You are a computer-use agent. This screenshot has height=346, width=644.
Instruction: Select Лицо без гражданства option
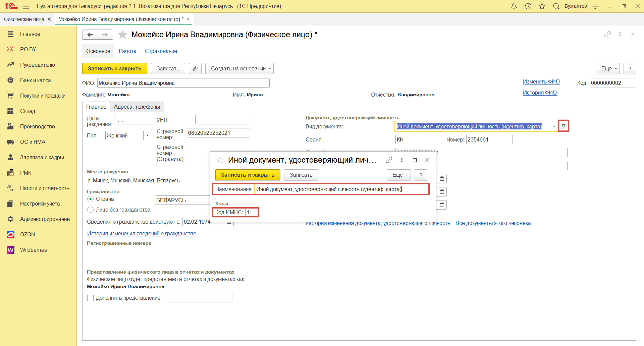90,210
